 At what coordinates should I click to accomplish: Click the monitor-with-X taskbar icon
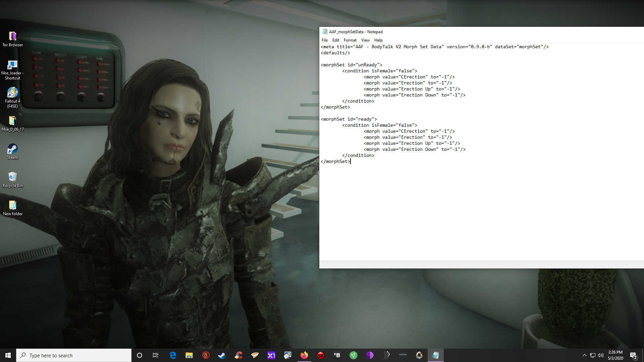point(288,355)
